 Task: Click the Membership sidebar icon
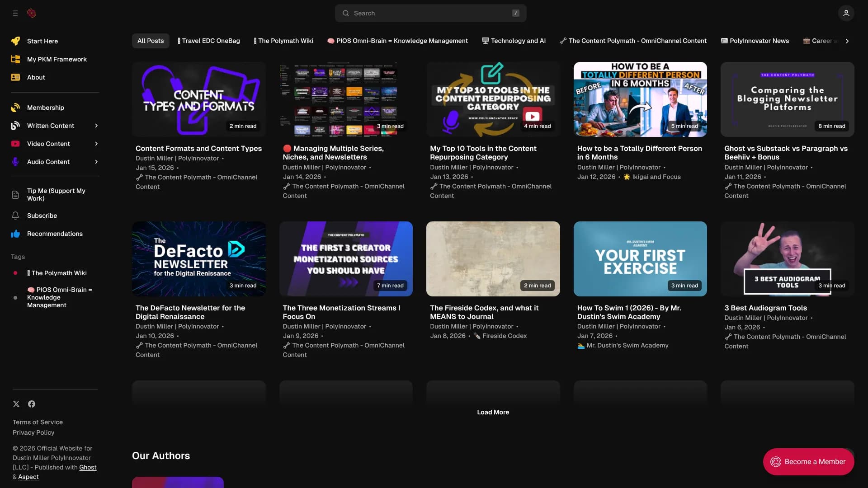pyautogui.click(x=15, y=108)
